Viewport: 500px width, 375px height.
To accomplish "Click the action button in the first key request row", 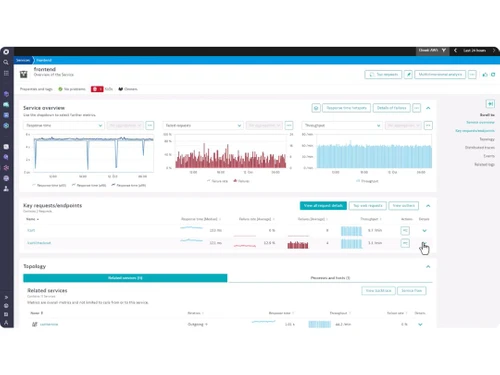I will point(405,230).
